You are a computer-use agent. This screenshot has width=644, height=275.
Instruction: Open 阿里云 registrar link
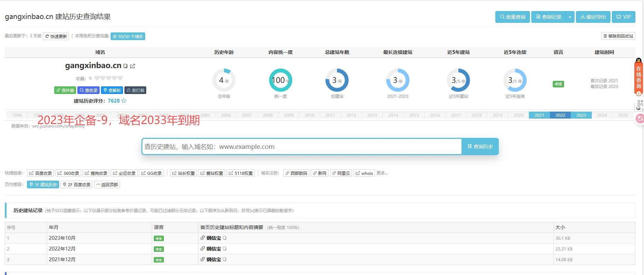pos(341,173)
